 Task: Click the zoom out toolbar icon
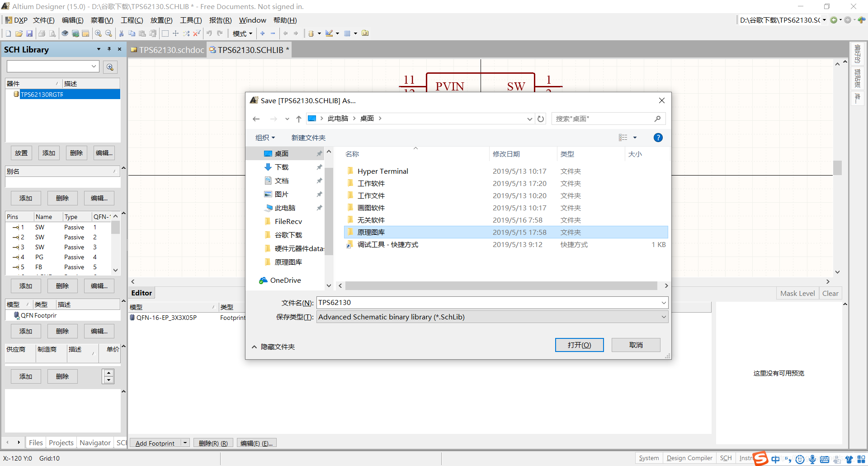tap(108, 33)
